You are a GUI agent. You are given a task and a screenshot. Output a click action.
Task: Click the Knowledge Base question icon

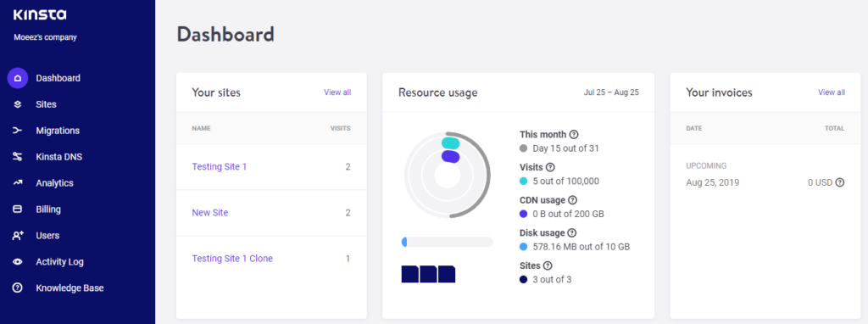click(x=17, y=288)
